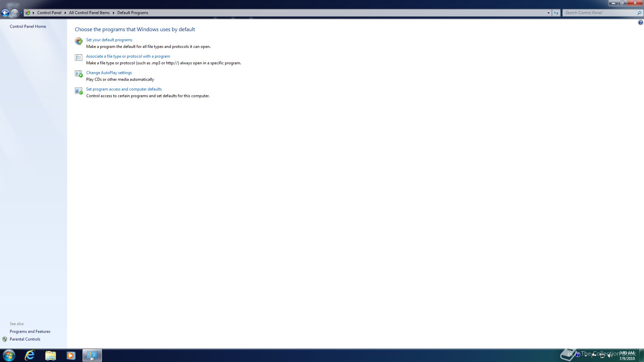This screenshot has height=362, width=644.
Task: Click the Parental Controls shield icon
Action: click(x=5, y=339)
